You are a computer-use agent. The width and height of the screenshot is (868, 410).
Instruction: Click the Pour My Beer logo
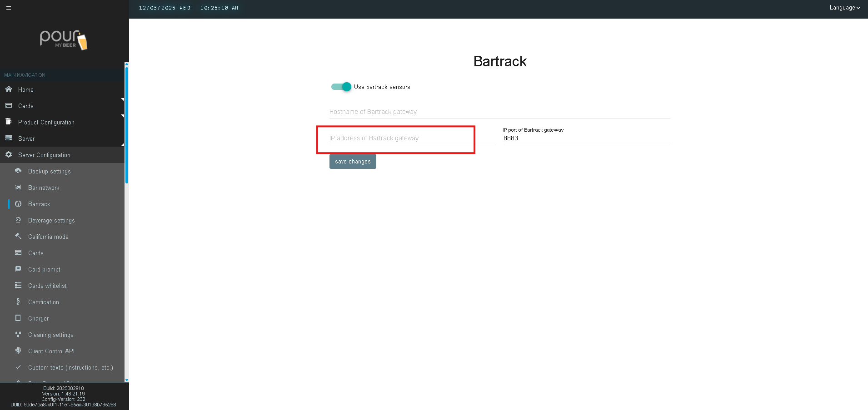pyautogui.click(x=64, y=40)
